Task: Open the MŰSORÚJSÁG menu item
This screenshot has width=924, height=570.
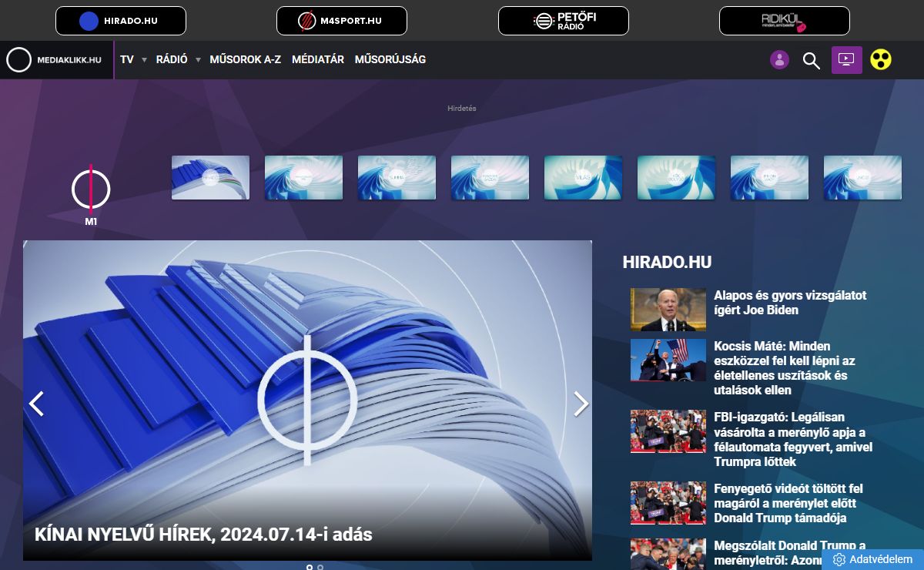Action: 390,59
